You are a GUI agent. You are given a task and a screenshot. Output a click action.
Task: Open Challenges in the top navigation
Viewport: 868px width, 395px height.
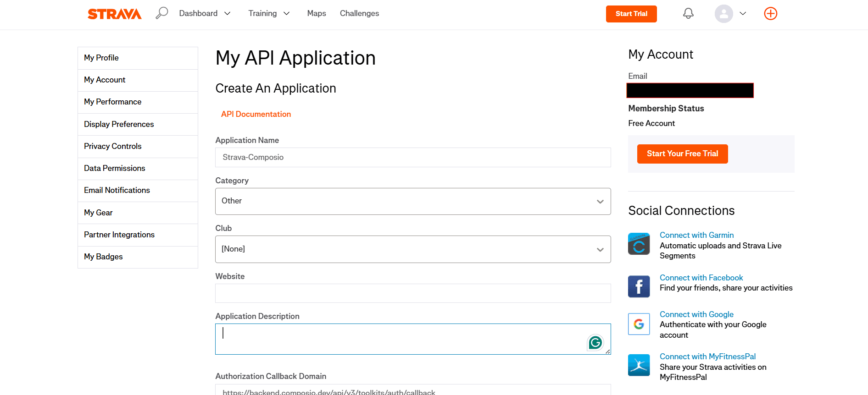click(359, 13)
